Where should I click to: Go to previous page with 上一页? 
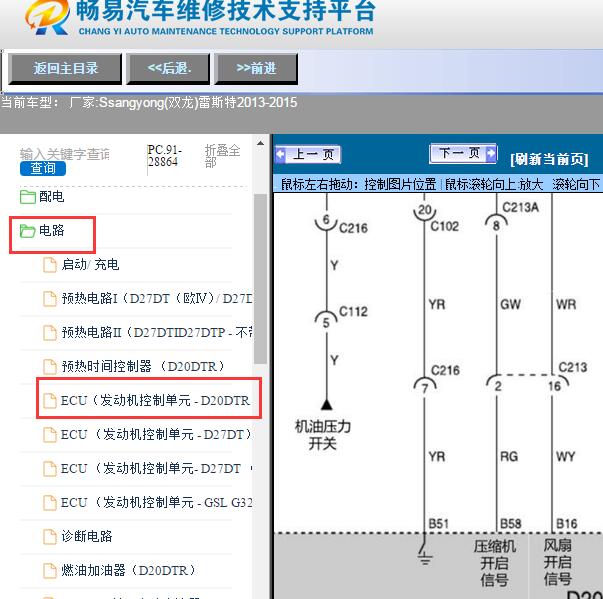tap(308, 154)
